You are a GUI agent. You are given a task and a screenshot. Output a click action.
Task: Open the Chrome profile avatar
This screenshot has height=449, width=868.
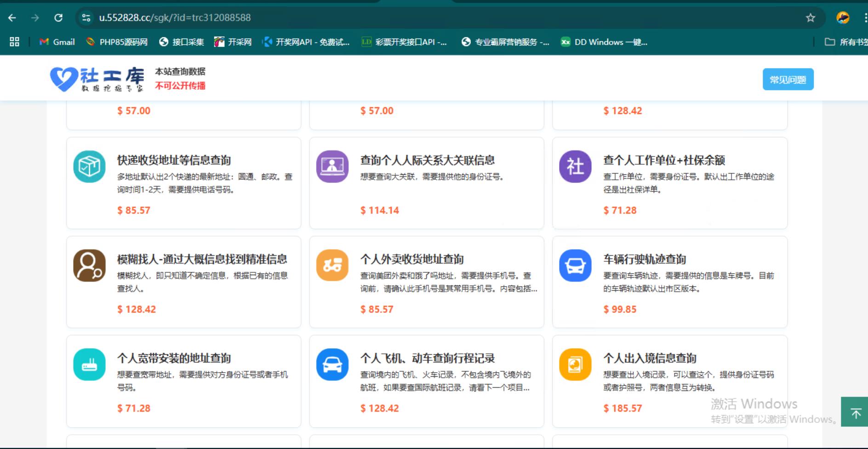pos(843,18)
